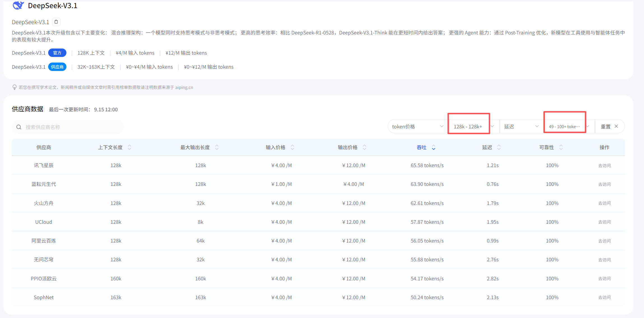The height and width of the screenshot is (318, 644).
Task: Sort by 延迟 column arrows
Action: tap(499, 147)
